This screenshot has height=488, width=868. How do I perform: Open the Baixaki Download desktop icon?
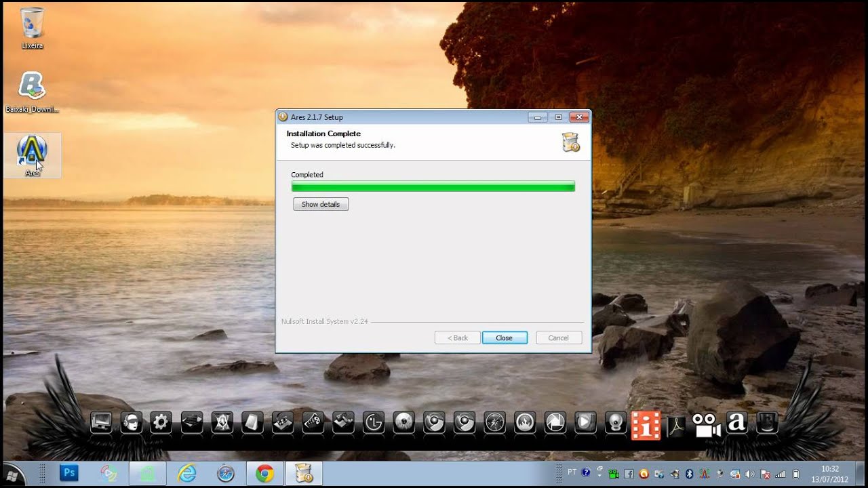[x=32, y=92]
